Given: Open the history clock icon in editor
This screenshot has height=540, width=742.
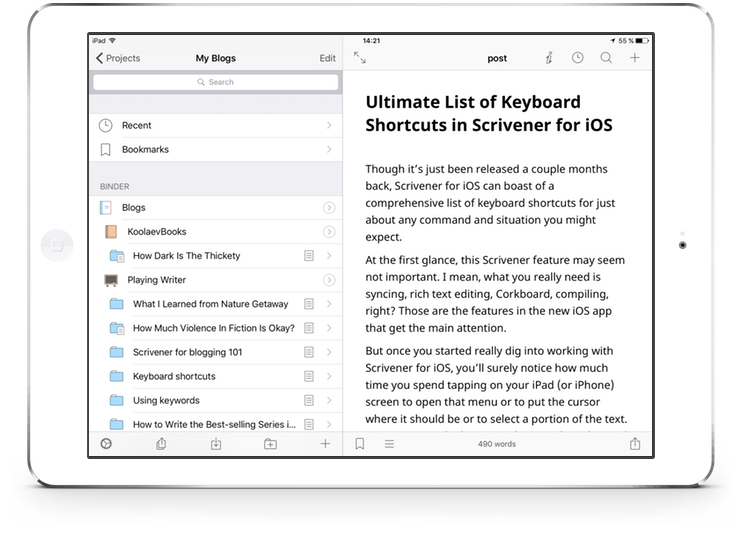Looking at the screenshot, I should tap(577, 58).
